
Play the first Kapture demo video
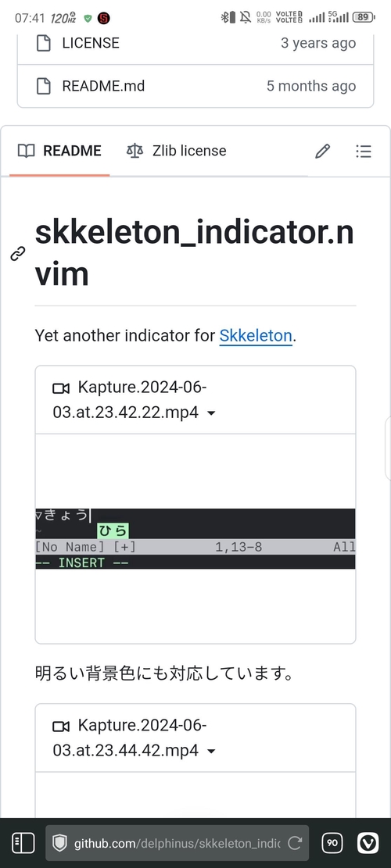(195, 538)
